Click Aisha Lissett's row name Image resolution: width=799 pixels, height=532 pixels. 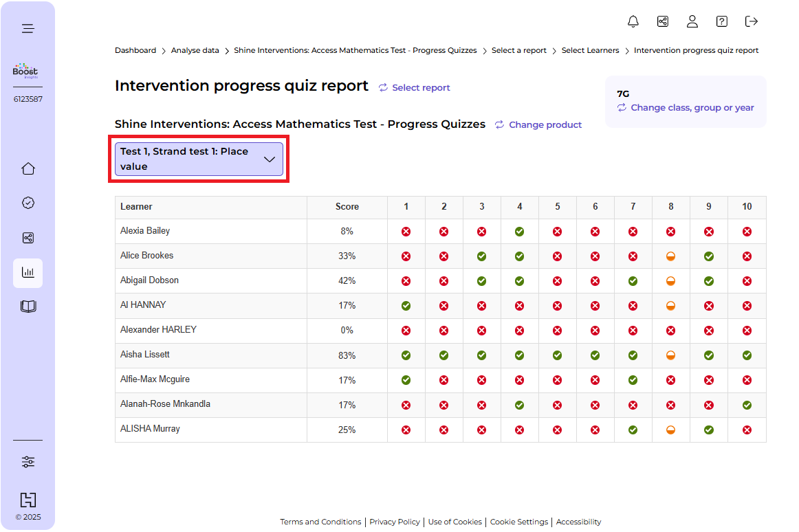pyautogui.click(x=145, y=355)
